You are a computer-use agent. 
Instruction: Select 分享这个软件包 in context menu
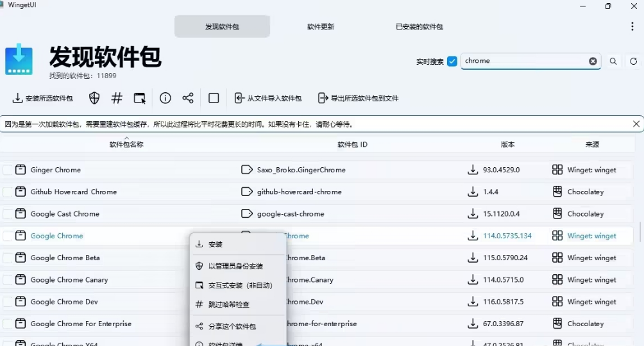238,326
